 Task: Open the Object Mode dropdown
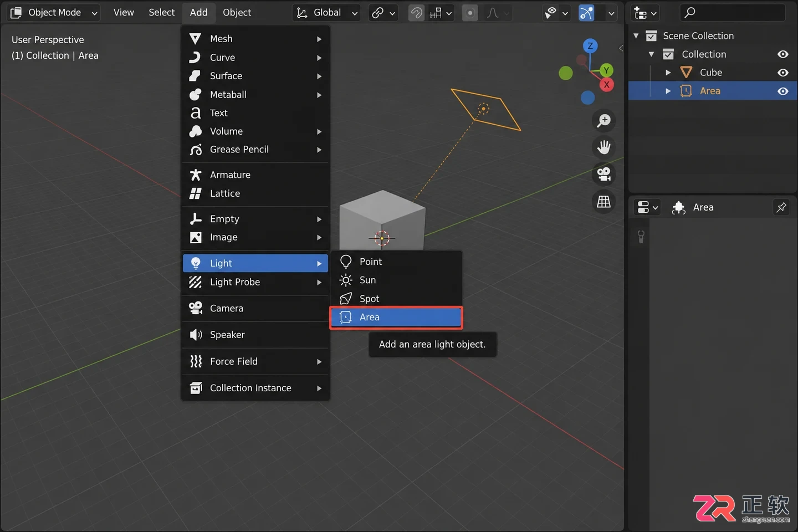54,12
